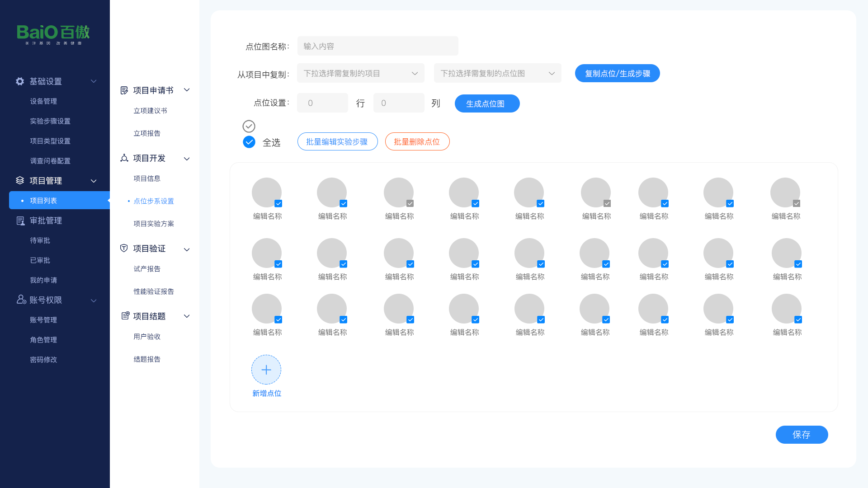Click the 批量删除点位 button
This screenshot has width=868, height=488.
tap(417, 142)
